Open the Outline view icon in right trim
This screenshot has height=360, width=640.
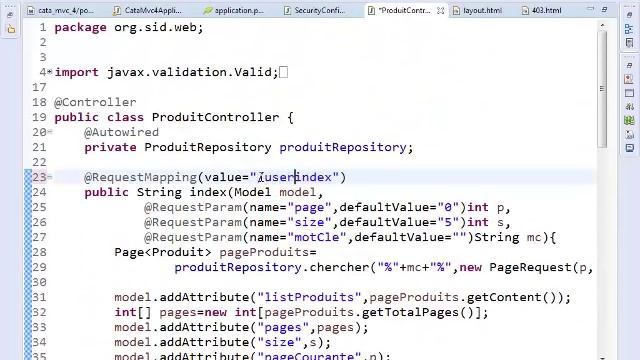point(629,29)
